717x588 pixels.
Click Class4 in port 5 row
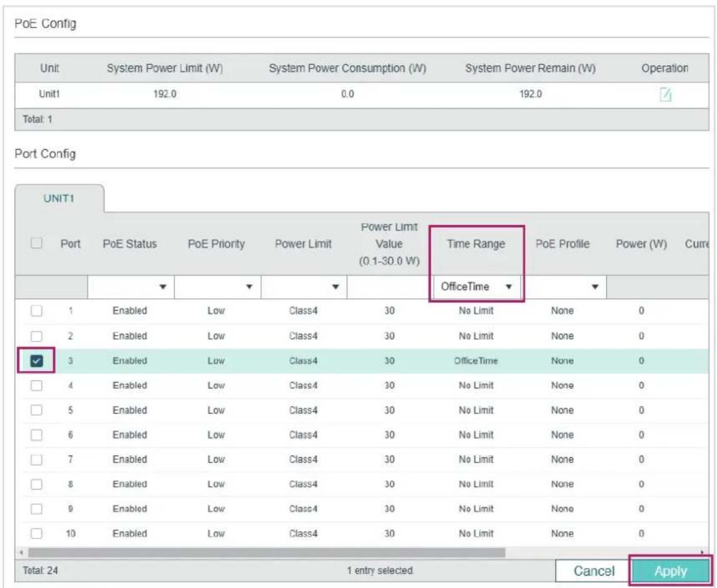[x=303, y=410]
